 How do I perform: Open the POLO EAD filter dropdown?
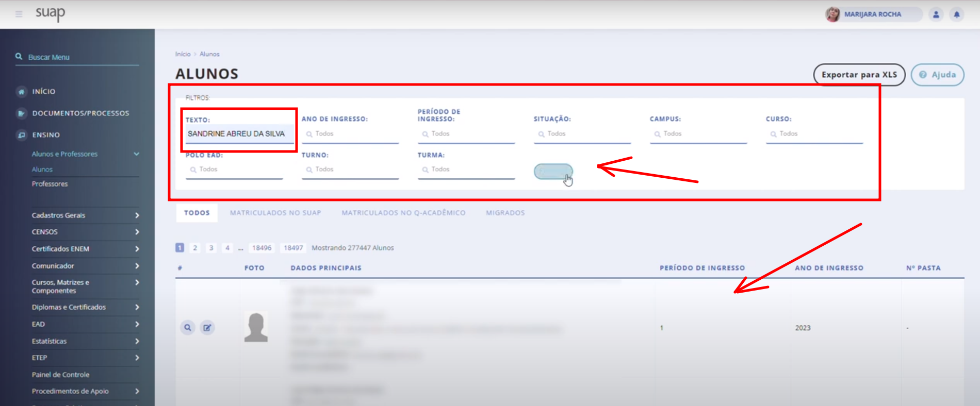click(x=234, y=170)
